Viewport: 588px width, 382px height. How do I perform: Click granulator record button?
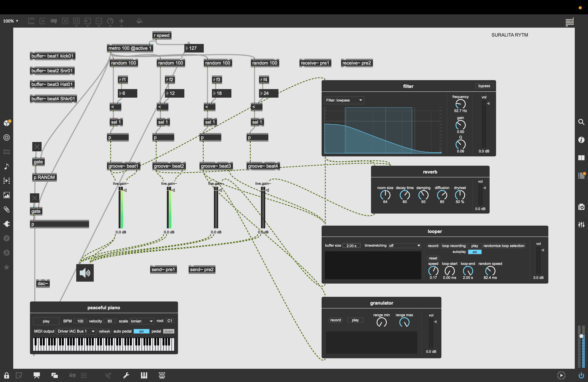(335, 320)
